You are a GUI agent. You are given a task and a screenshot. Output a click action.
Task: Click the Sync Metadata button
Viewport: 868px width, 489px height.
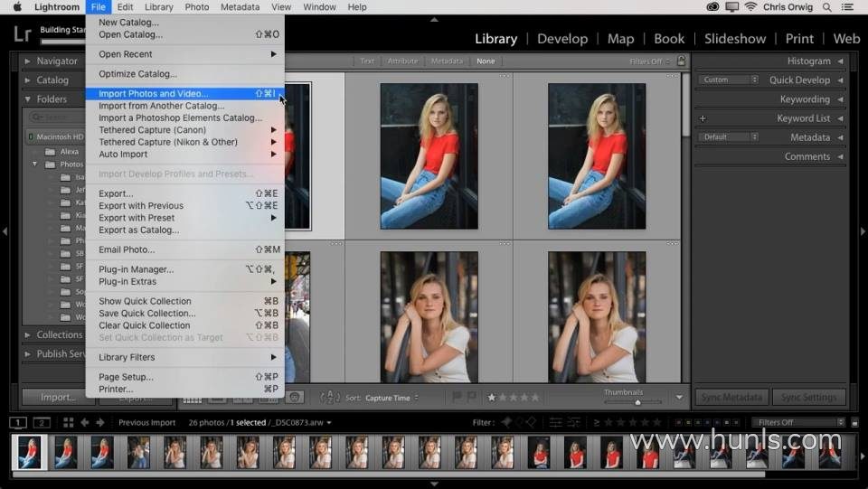tap(731, 397)
